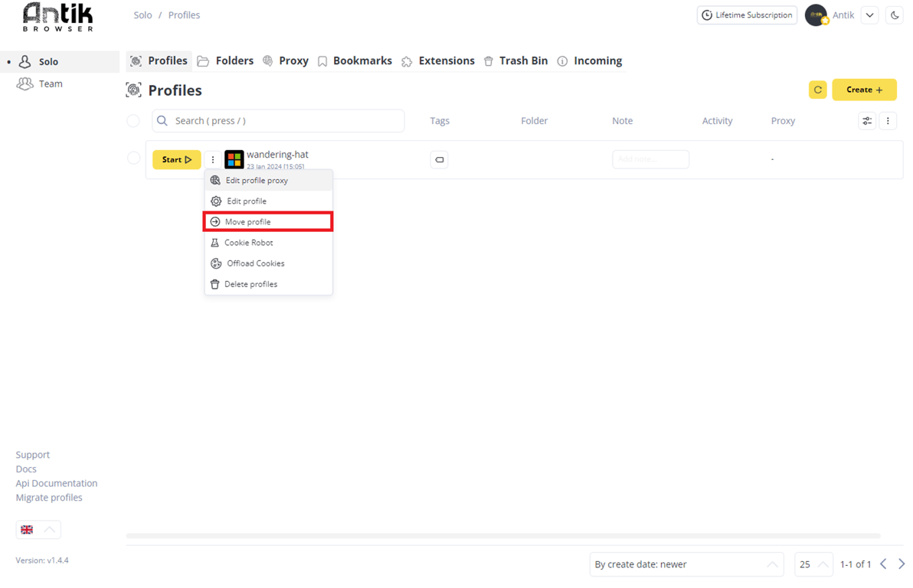Click Profiles in the breadcrumb

pyautogui.click(x=184, y=15)
